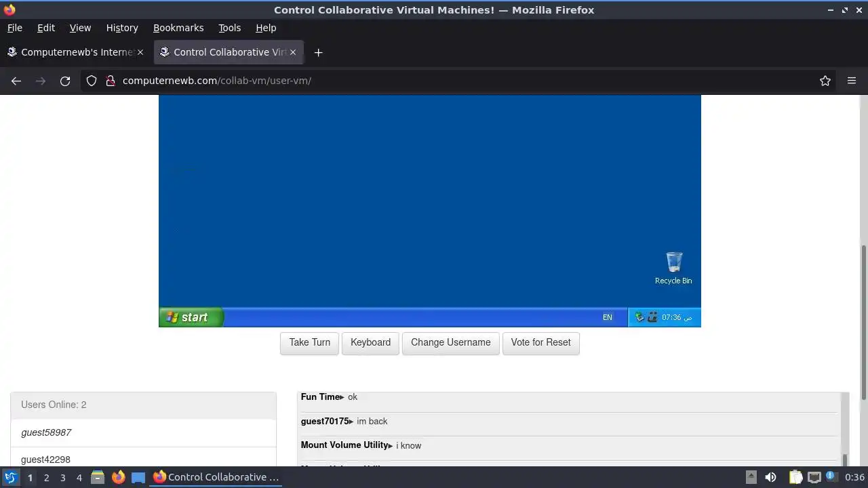The width and height of the screenshot is (868, 488).
Task: Click the Users Online: 2 header
Action: pos(143,405)
